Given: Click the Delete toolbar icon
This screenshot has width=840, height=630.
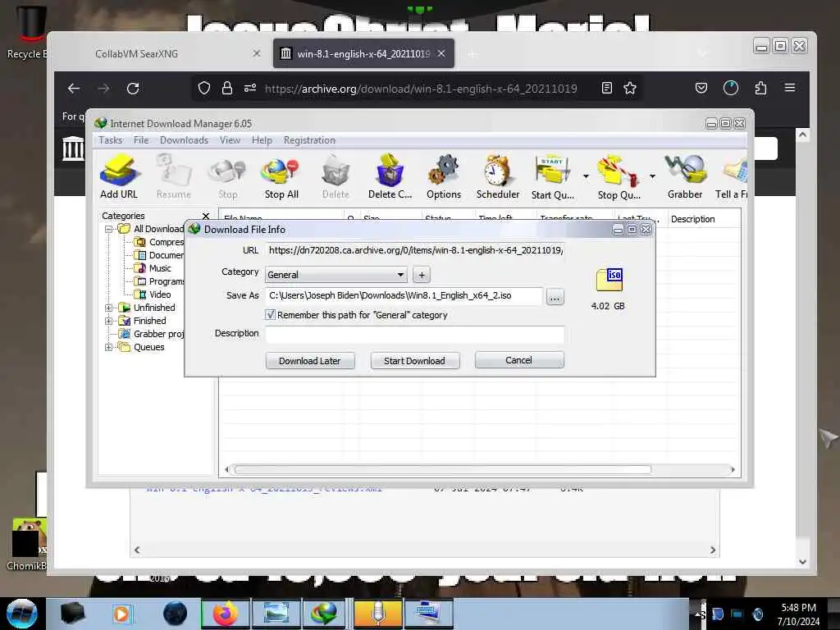Looking at the screenshot, I should coord(336,177).
